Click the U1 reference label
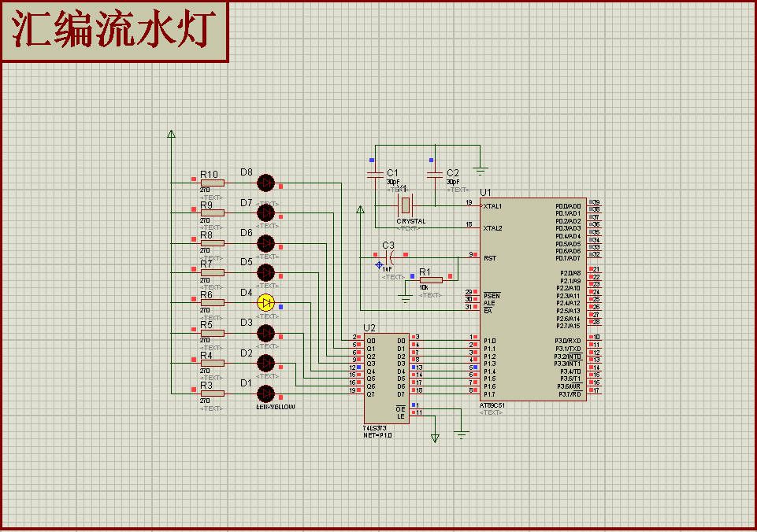 click(x=486, y=193)
